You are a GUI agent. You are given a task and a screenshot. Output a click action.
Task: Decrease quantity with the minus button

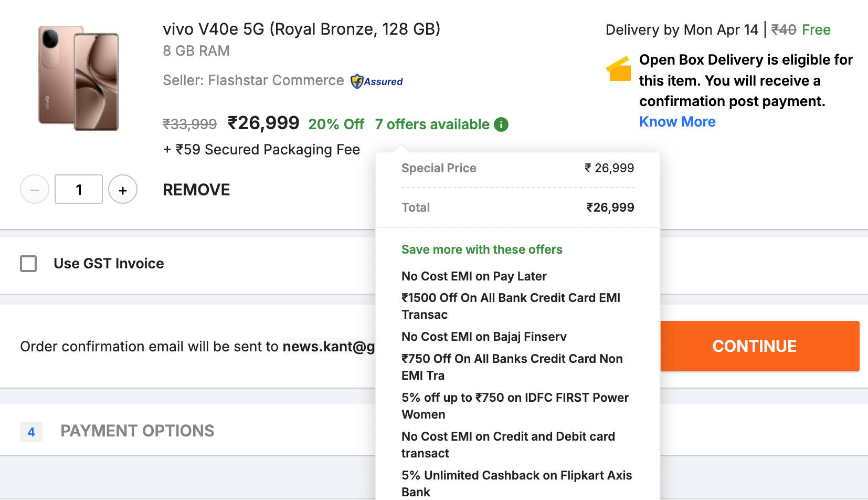[x=35, y=190]
